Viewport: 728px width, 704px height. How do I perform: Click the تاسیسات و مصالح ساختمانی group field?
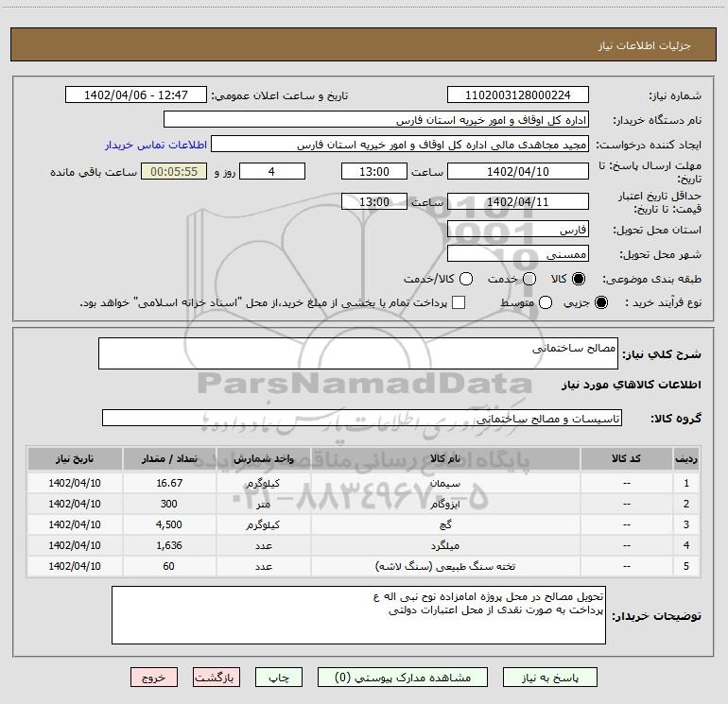click(x=362, y=418)
